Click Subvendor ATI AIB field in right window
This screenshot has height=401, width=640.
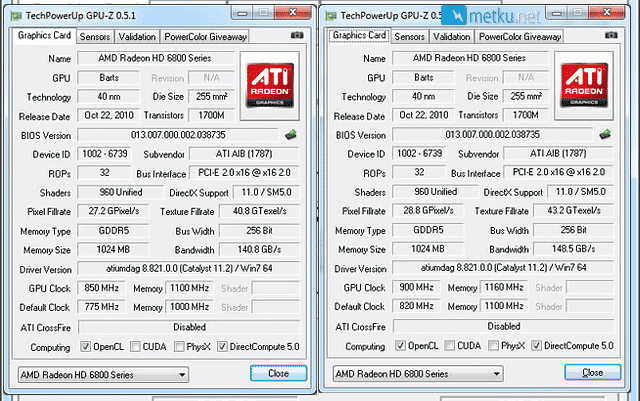[558, 154]
